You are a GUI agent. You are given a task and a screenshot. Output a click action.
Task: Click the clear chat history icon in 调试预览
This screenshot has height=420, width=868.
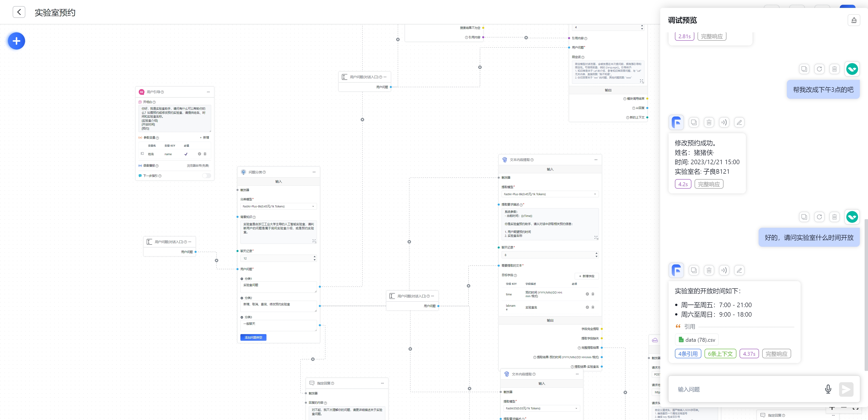(854, 20)
